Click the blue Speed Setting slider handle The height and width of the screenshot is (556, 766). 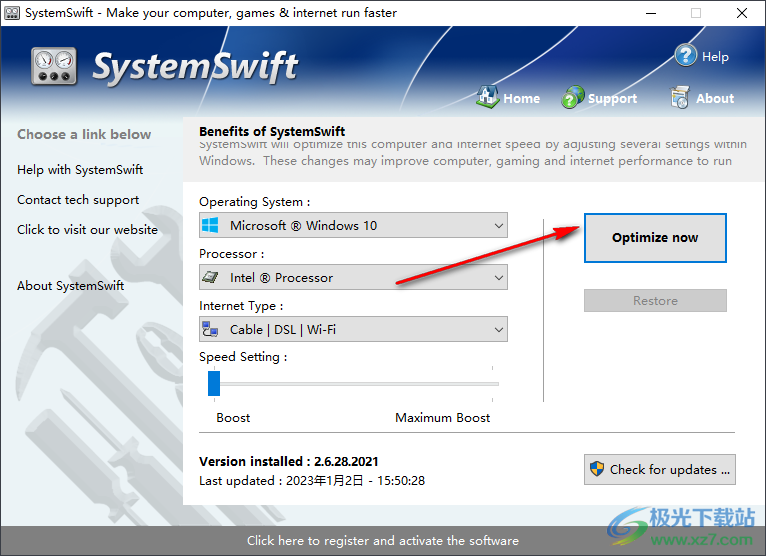(214, 384)
